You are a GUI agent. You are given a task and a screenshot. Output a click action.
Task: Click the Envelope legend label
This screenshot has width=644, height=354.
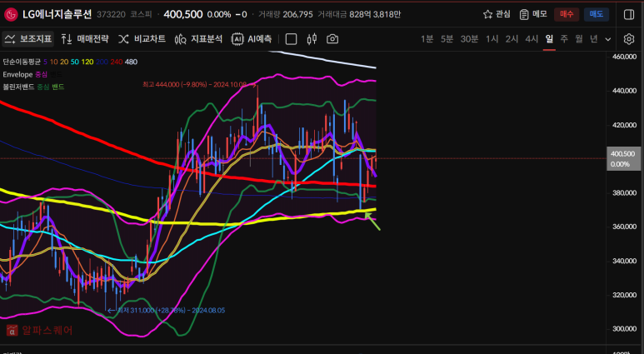(x=17, y=74)
